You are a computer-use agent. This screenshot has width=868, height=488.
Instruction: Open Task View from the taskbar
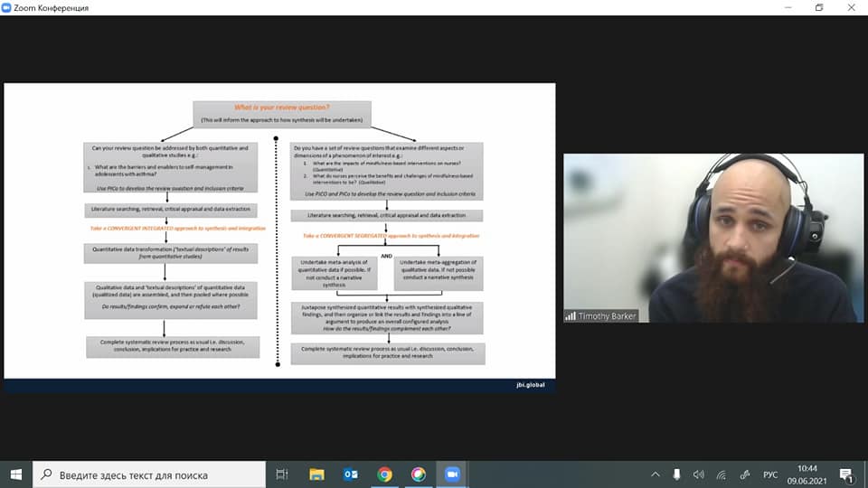pos(282,474)
